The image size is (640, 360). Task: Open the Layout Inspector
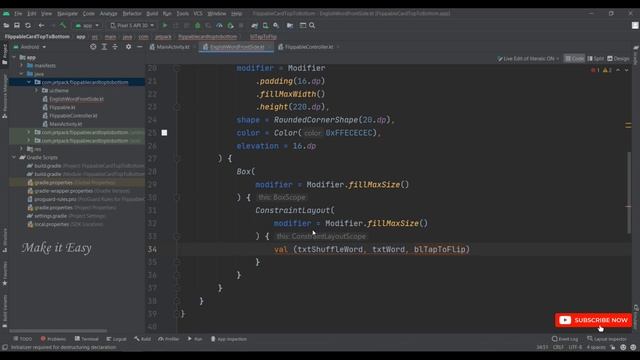coord(607,339)
